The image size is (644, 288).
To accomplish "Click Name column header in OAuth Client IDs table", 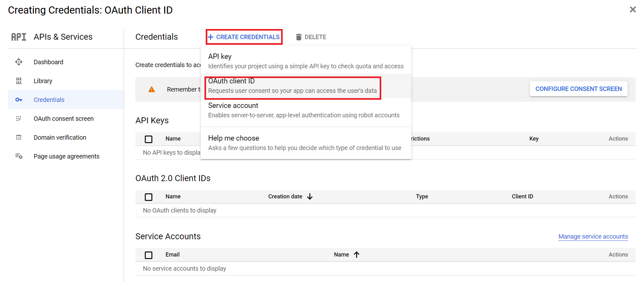I will click(173, 196).
